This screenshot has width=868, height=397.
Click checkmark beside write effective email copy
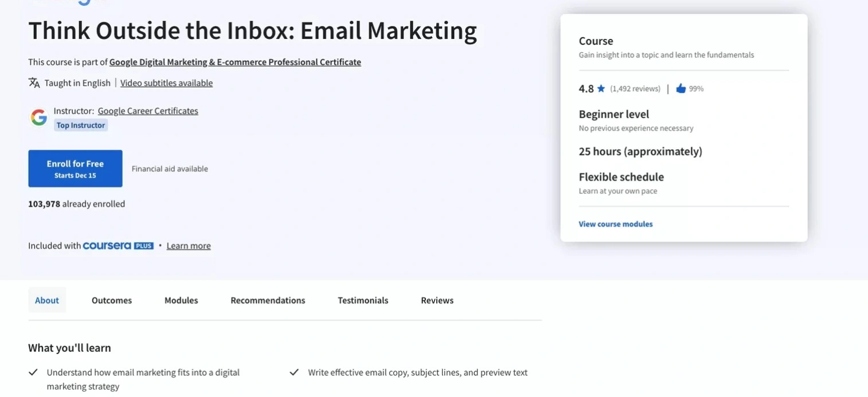coord(294,372)
